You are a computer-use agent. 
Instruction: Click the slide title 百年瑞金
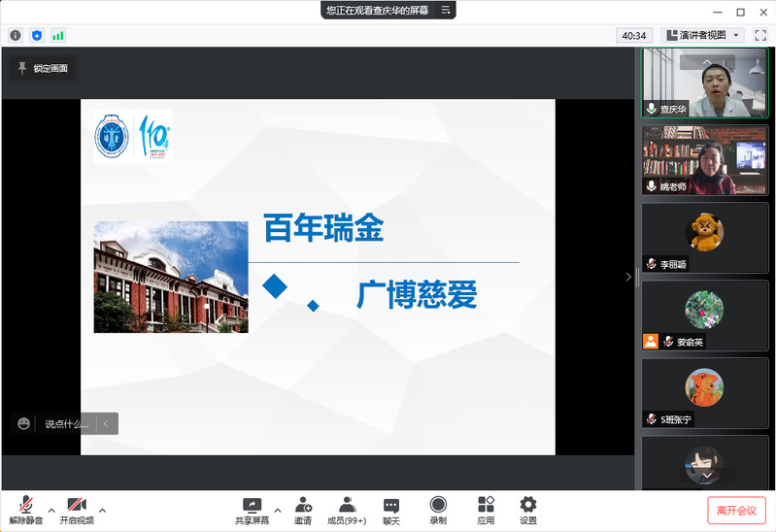[323, 227]
